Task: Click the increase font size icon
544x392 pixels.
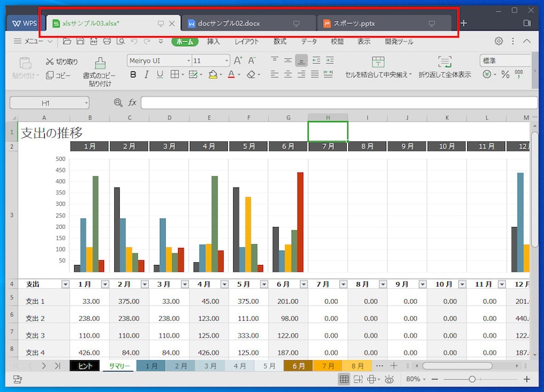Action: [x=236, y=60]
